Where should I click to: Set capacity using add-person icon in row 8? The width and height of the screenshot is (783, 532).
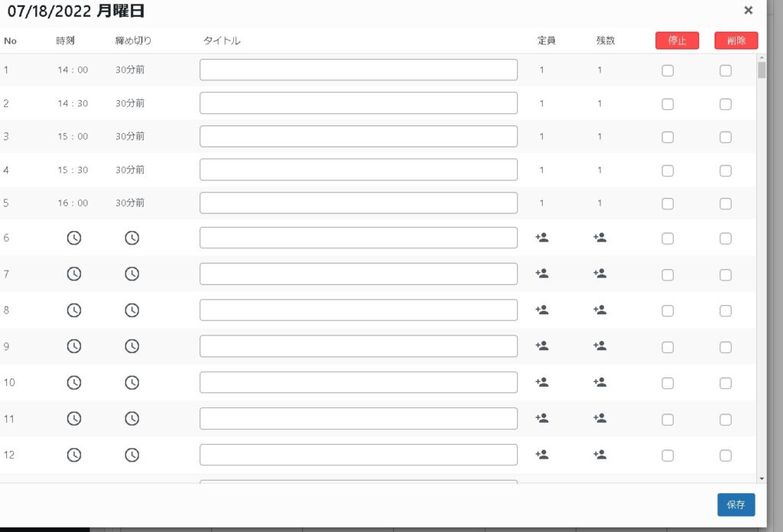tap(542, 310)
